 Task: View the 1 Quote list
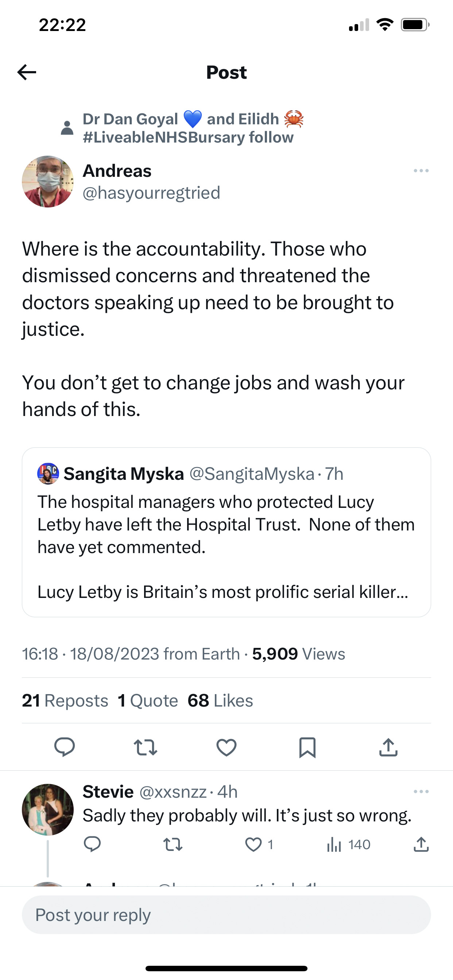point(148,700)
